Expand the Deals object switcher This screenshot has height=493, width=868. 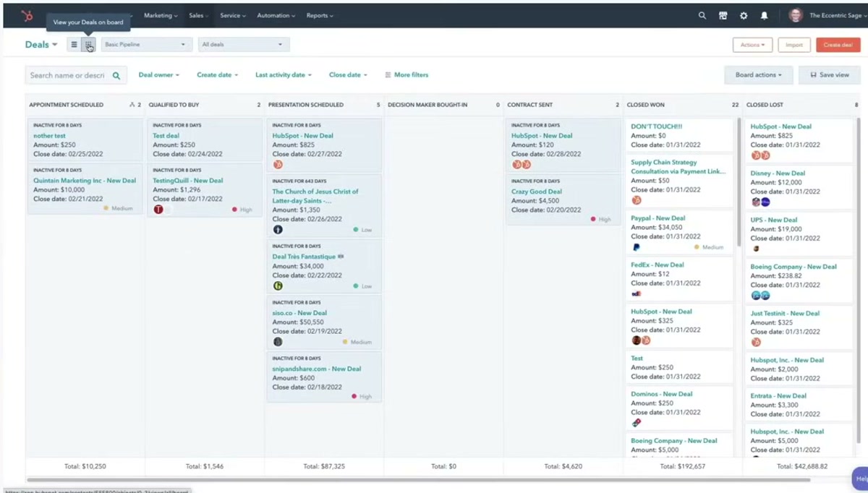[41, 45]
